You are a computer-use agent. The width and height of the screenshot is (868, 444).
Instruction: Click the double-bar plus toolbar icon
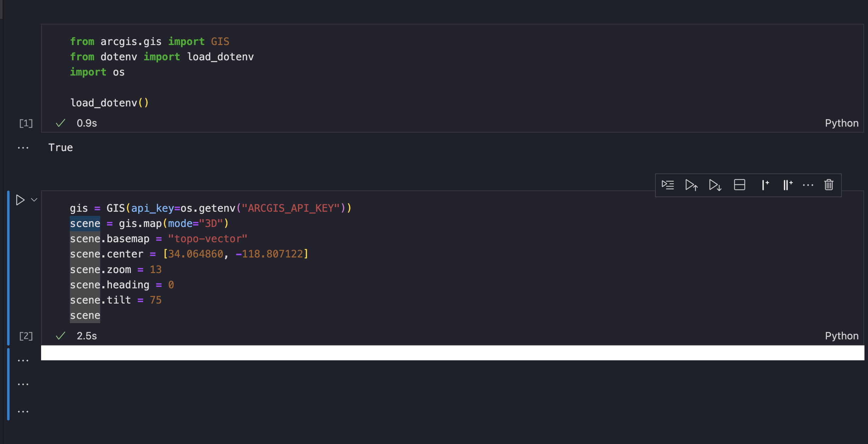point(788,185)
